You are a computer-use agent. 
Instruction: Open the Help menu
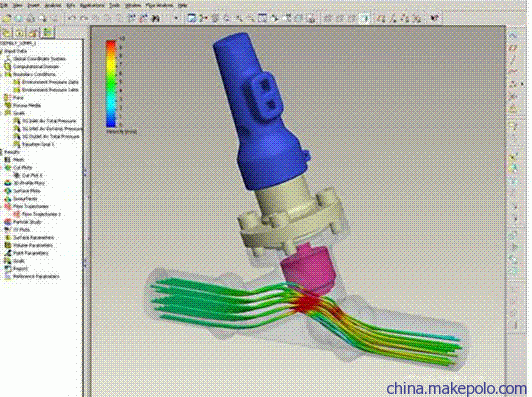click(183, 5)
